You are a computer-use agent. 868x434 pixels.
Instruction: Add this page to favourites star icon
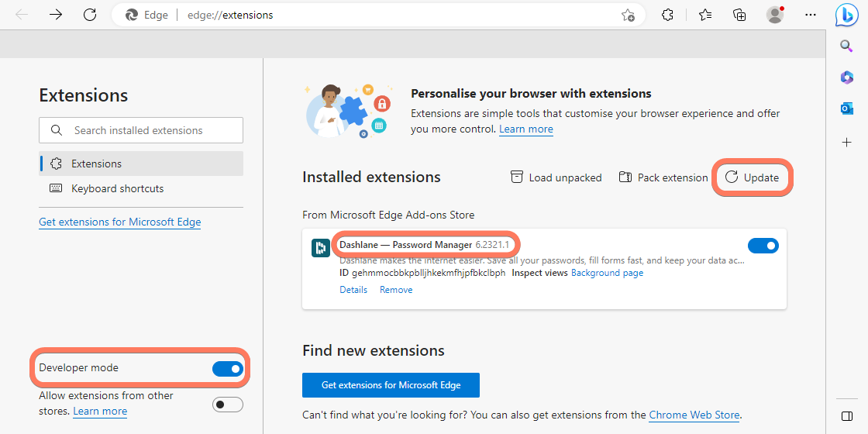click(x=628, y=15)
